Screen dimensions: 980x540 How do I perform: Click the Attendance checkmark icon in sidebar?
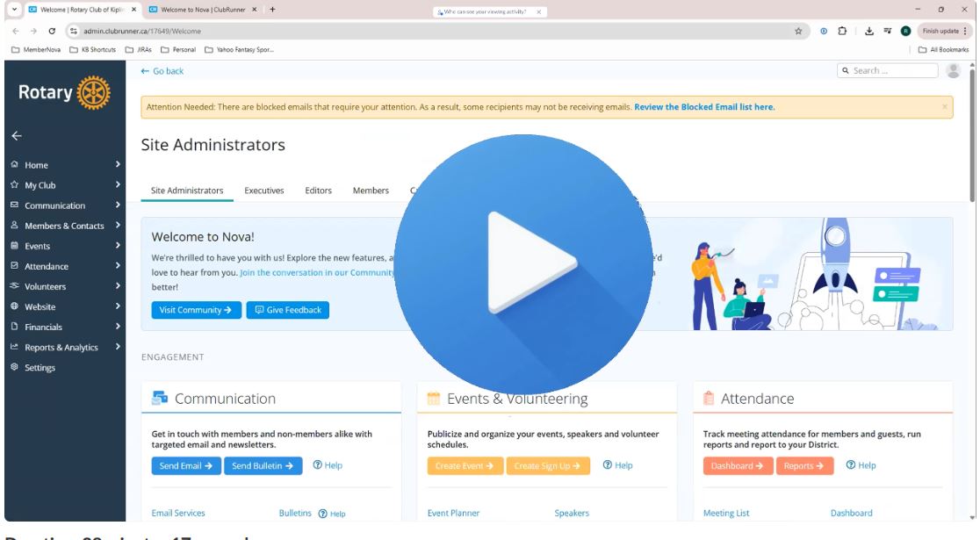coord(14,265)
